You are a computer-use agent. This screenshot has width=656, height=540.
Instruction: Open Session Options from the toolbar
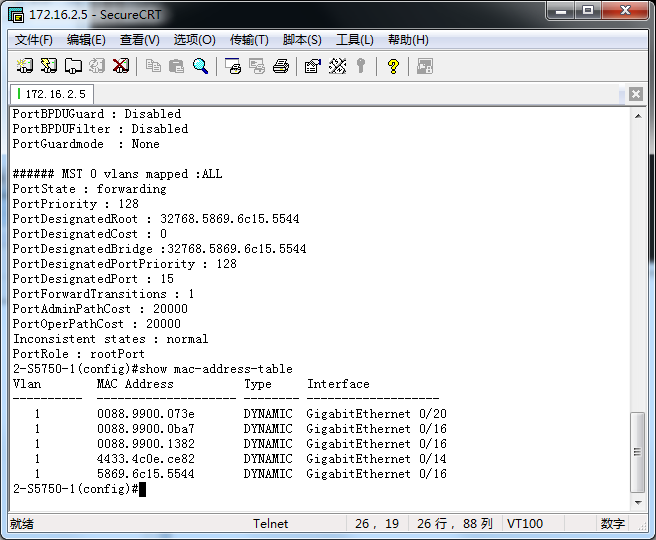(312, 66)
